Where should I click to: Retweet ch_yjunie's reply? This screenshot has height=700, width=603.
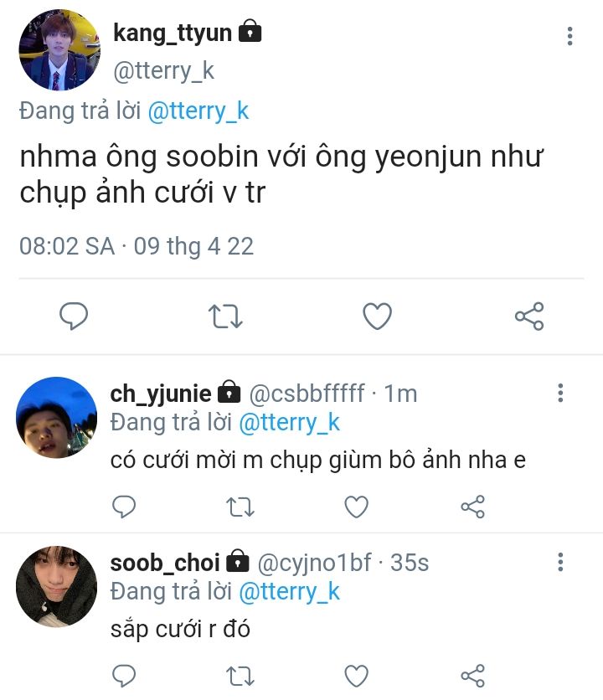click(240, 506)
